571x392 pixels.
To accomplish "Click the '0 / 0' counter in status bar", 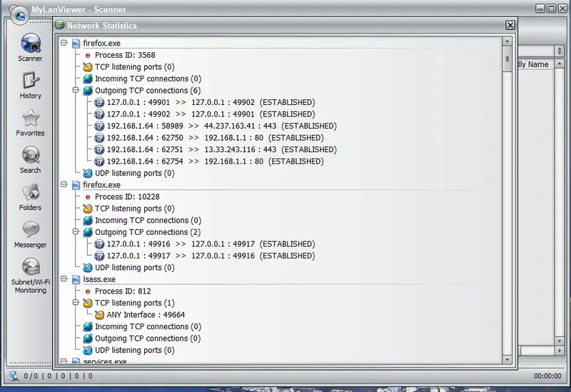I will click(x=31, y=376).
